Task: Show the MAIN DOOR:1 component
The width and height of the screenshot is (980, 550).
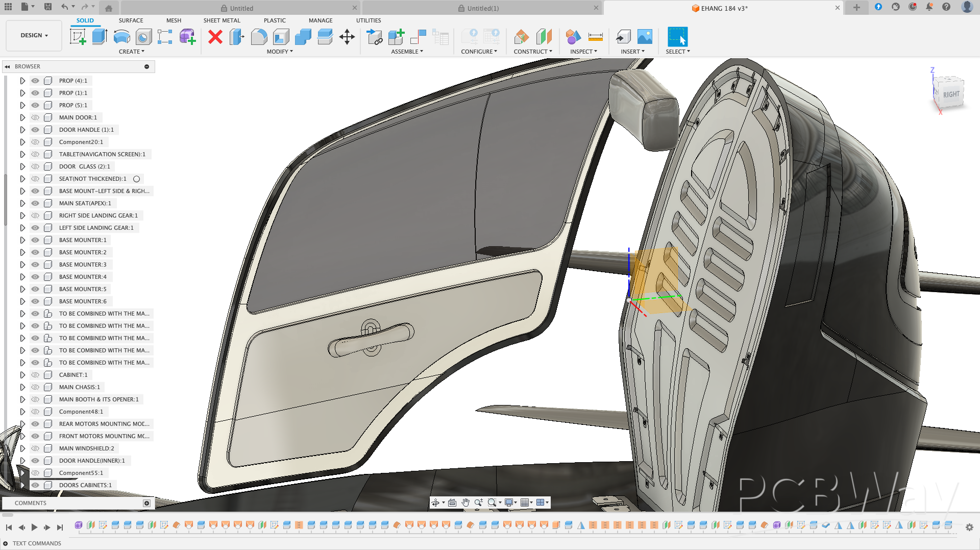Action: tap(35, 117)
